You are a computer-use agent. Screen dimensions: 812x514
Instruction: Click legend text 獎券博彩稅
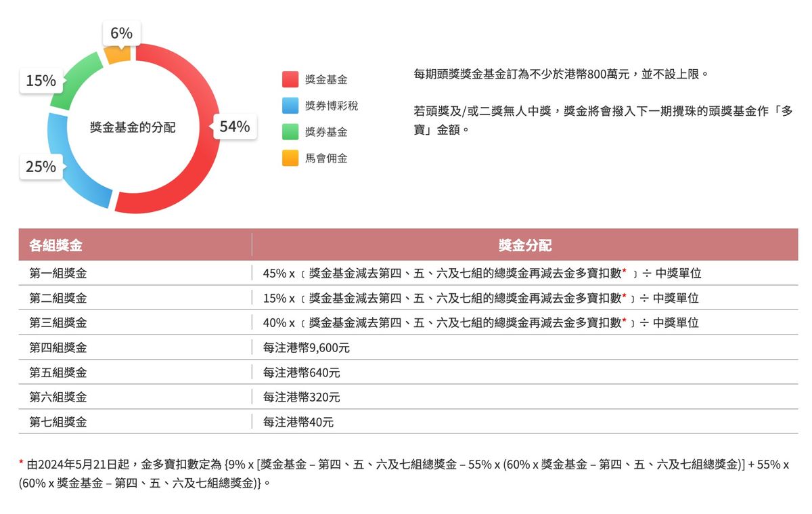tap(332, 106)
